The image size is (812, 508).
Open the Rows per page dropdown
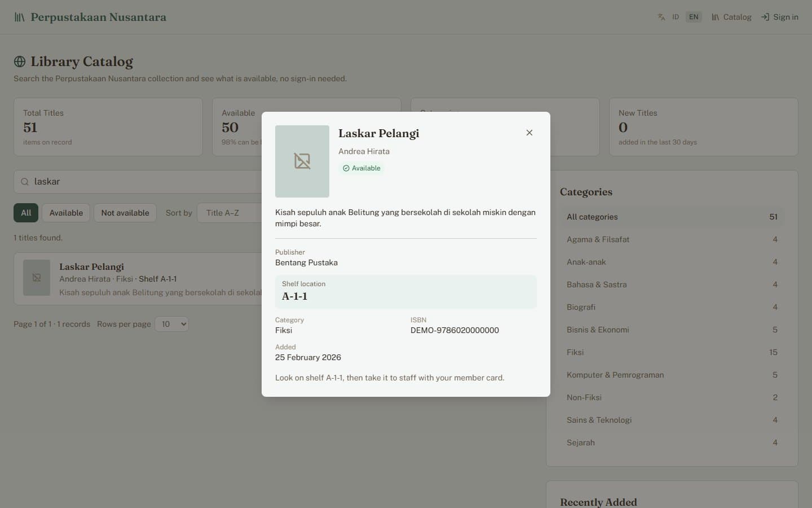171,324
